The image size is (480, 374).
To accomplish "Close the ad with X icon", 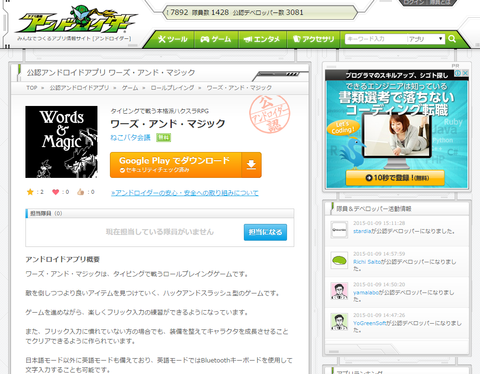I will 465,73.
